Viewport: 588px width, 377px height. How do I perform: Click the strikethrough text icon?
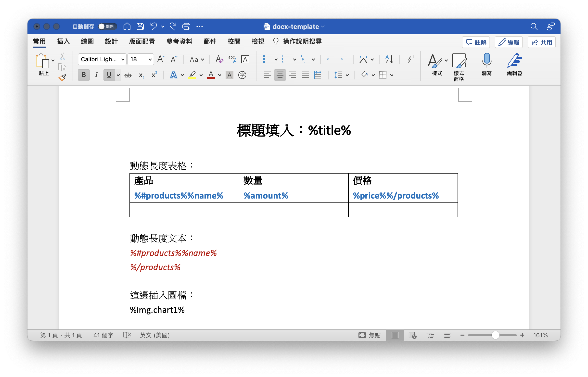coord(128,75)
